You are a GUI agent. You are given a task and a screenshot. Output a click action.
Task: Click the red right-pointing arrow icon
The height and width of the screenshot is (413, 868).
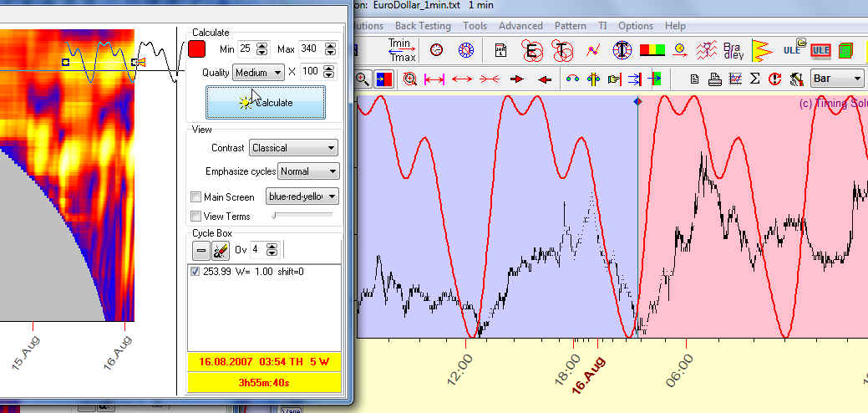[x=517, y=79]
